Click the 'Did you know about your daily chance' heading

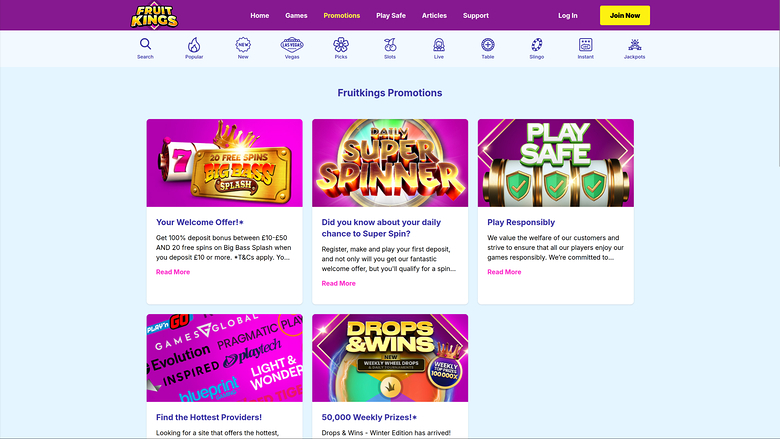(x=381, y=228)
